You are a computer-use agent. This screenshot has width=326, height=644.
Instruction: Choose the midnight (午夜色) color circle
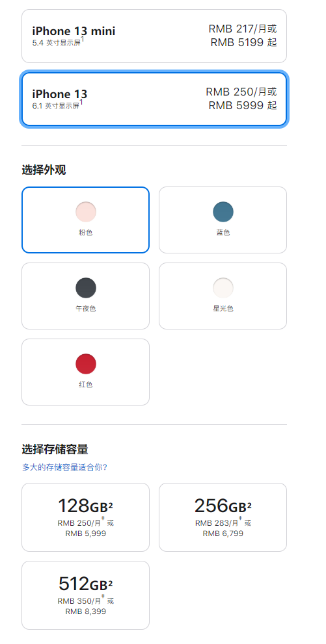point(86,288)
